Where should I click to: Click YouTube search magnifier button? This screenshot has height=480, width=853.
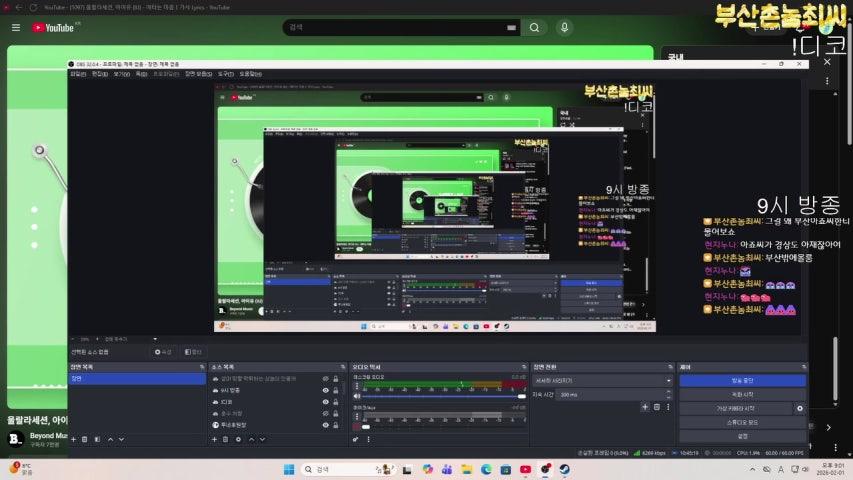534,27
